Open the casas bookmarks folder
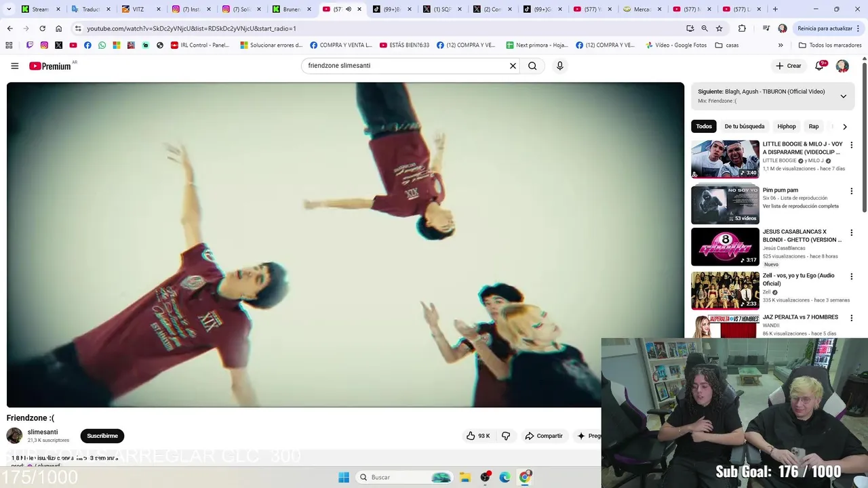The width and height of the screenshot is (868, 488). pos(727,45)
